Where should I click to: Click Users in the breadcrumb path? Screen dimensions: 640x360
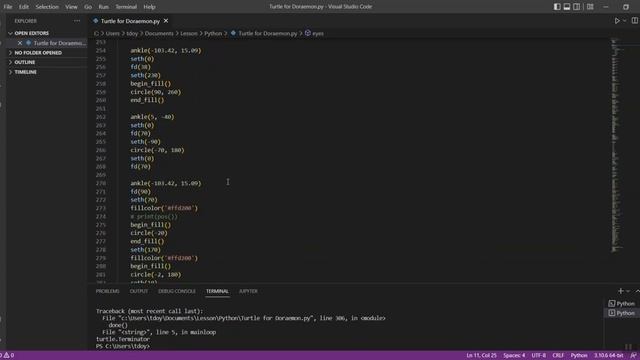pos(113,33)
